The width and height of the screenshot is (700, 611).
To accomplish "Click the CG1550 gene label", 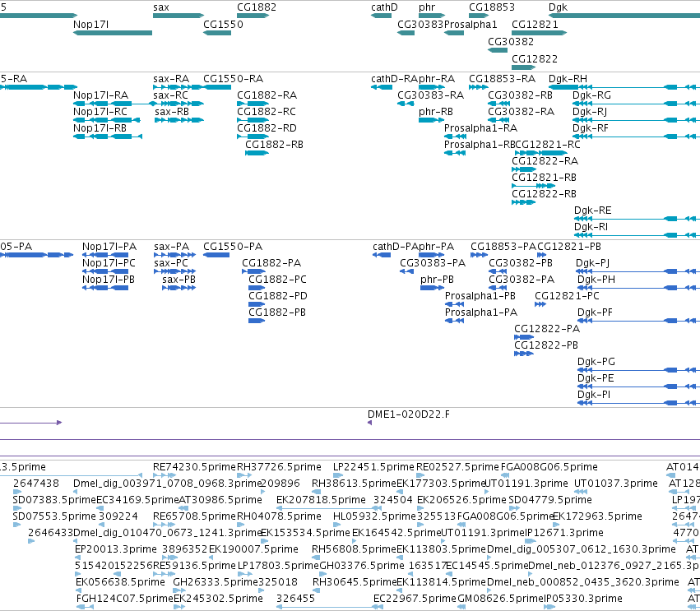I will tap(223, 24).
